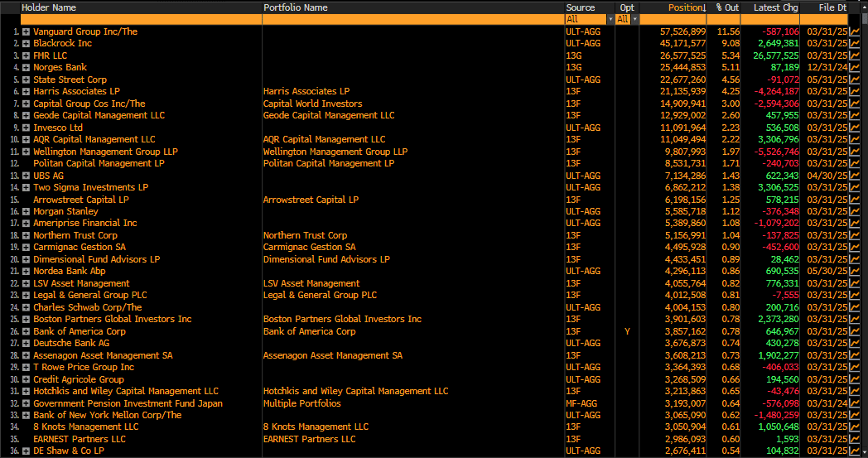Click chart icon for Nordea Bank Abp row
Viewport: 868px width, 458px height.
(x=855, y=271)
